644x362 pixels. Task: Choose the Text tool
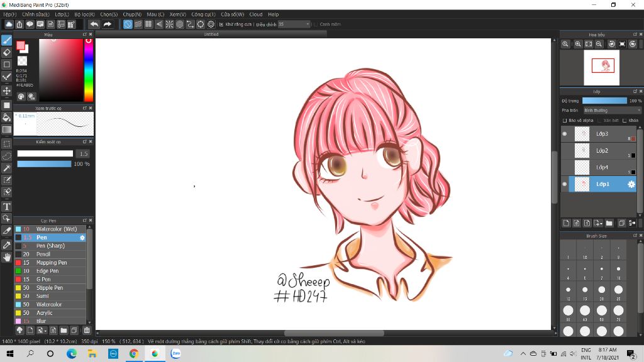(6, 206)
